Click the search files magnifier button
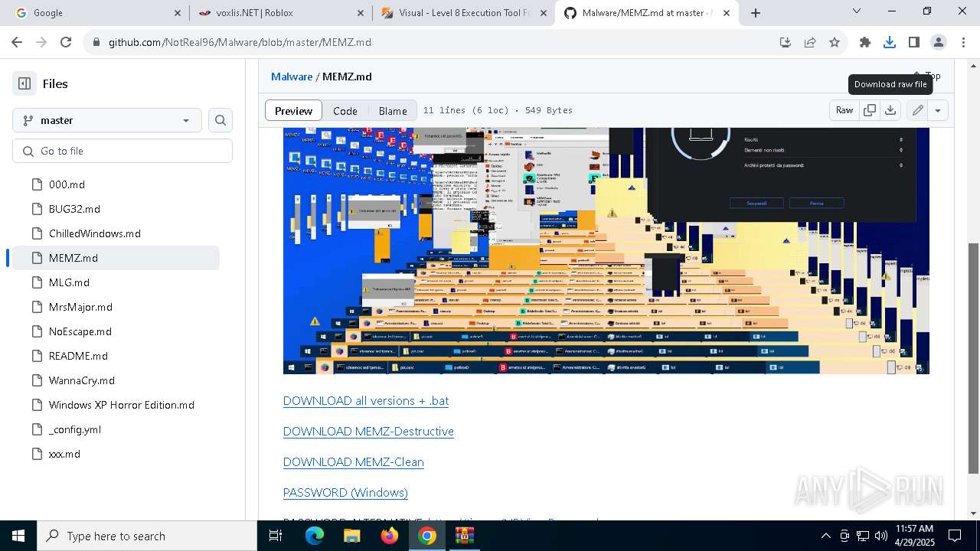 tap(220, 120)
